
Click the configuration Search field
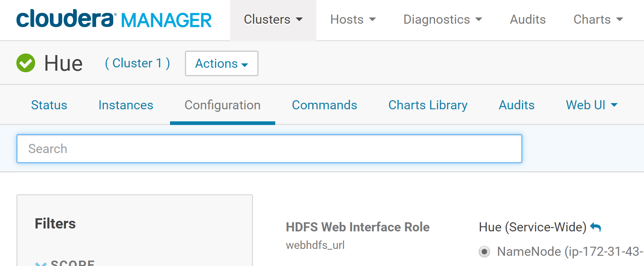[269, 149]
